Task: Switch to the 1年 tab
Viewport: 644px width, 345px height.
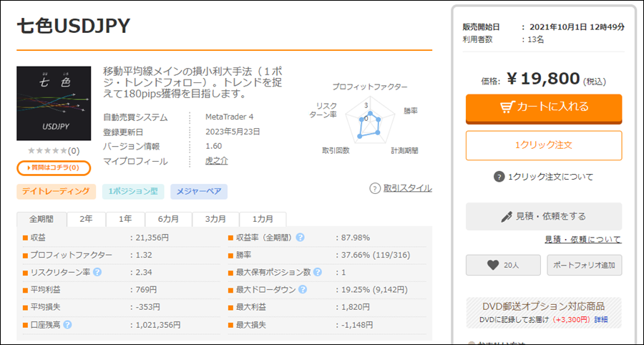Action: point(125,219)
